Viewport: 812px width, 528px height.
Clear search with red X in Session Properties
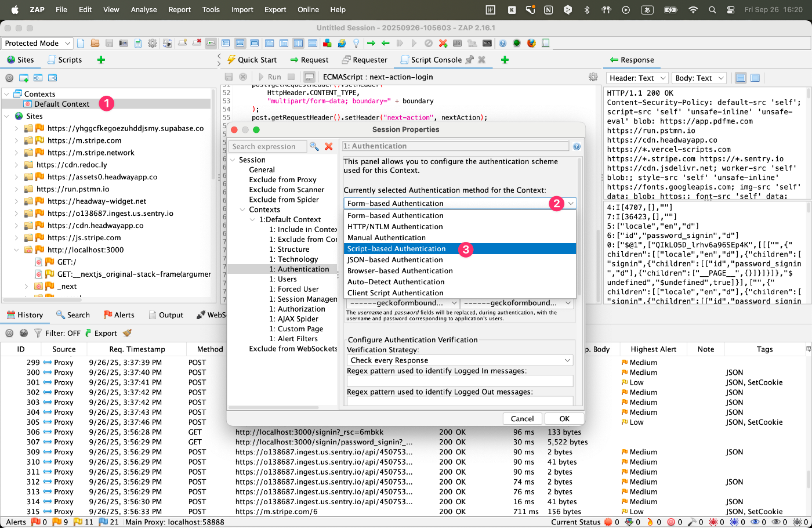click(x=329, y=146)
